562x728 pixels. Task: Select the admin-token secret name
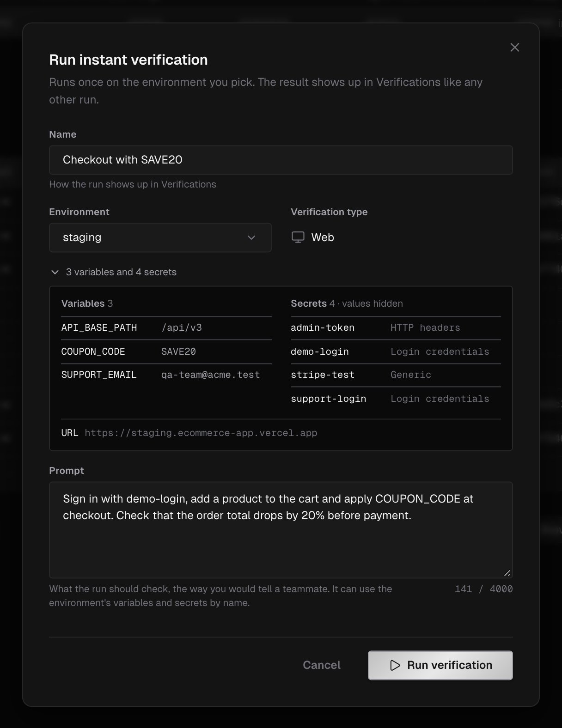point(323,328)
